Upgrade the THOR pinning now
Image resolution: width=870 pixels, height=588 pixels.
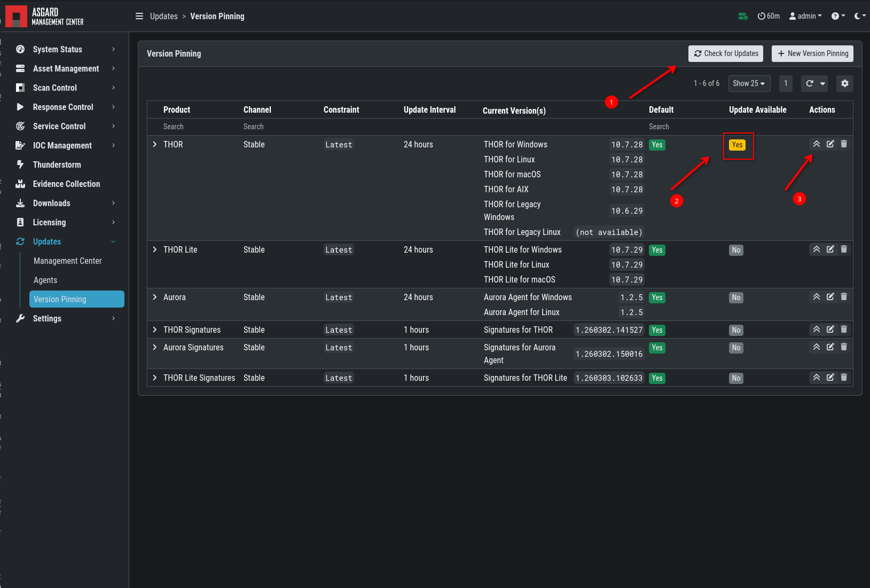(817, 144)
